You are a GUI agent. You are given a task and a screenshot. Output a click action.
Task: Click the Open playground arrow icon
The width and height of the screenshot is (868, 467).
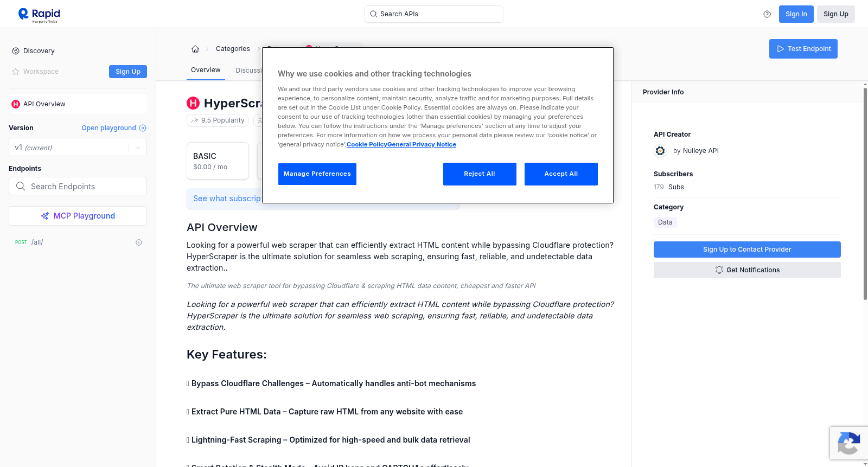pyautogui.click(x=143, y=128)
